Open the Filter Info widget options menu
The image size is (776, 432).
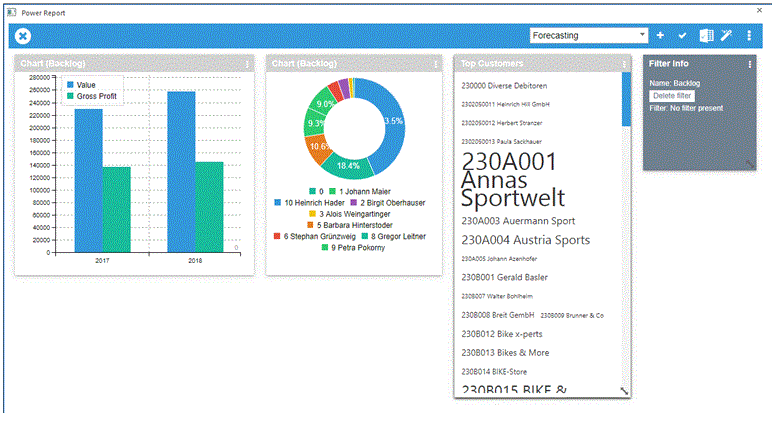tap(750, 64)
